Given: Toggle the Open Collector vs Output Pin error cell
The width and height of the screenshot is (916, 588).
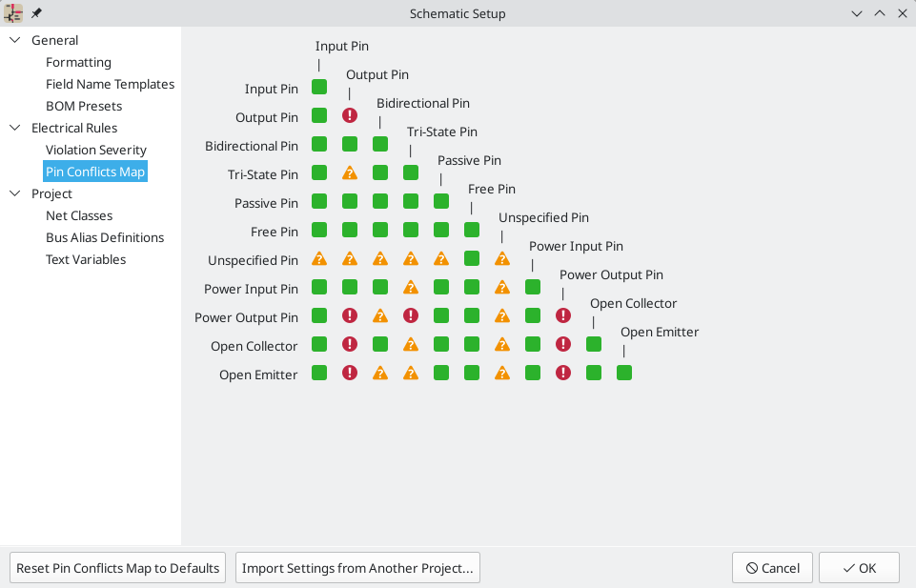Looking at the screenshot, I should (350, 344).
